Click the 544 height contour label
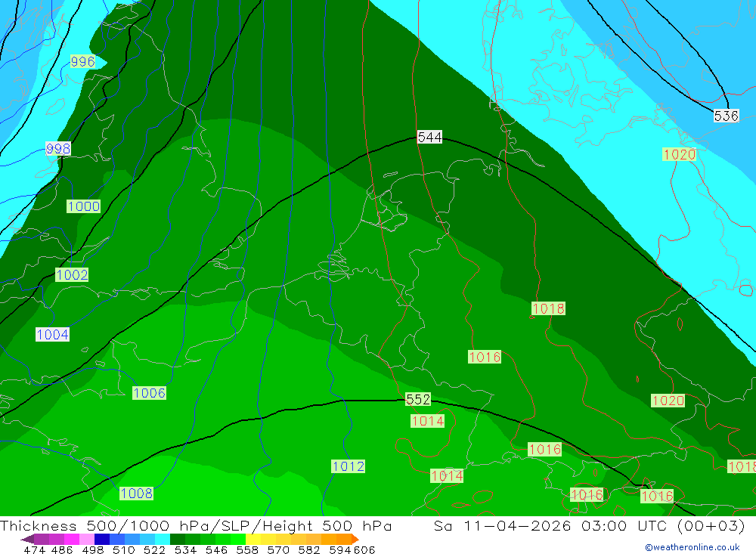This screenshot has width=756, height=554. pos(429,138)
